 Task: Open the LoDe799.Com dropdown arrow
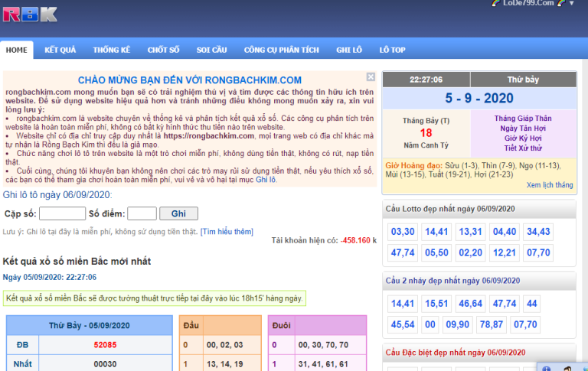[x=571, y=3]
